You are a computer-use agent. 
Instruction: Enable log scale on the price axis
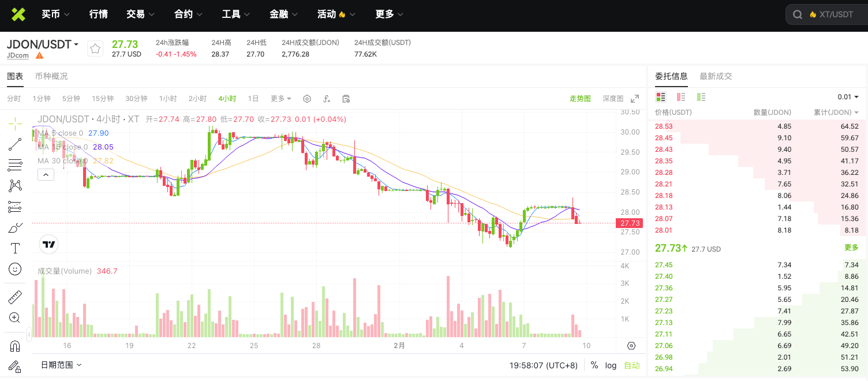(611, 365)
